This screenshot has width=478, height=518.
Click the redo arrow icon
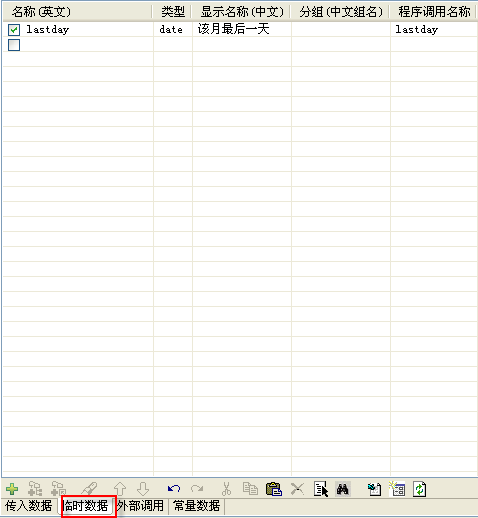click(x=197, y=489)
